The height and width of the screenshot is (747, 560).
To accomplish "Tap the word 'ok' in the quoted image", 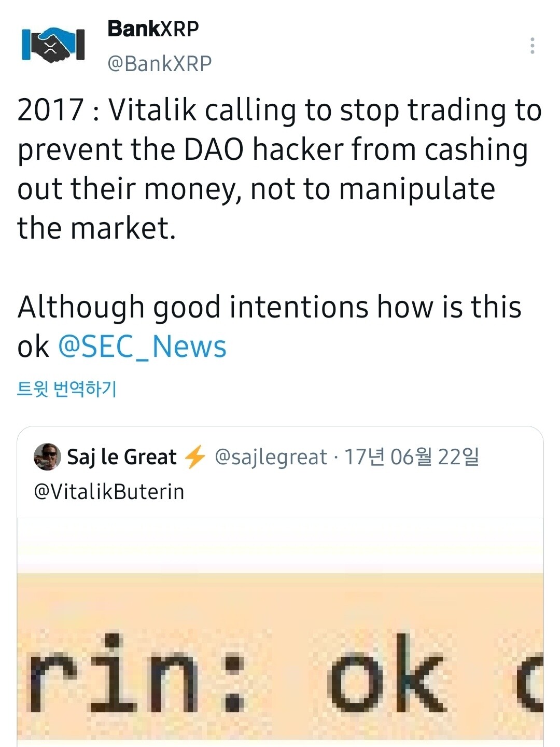I will (x=386, y=674).
